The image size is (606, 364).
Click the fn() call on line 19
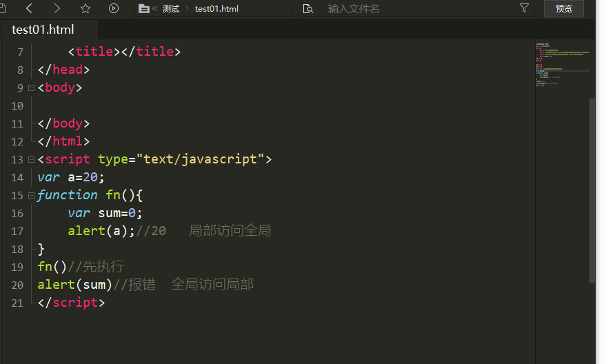point(52,267)
